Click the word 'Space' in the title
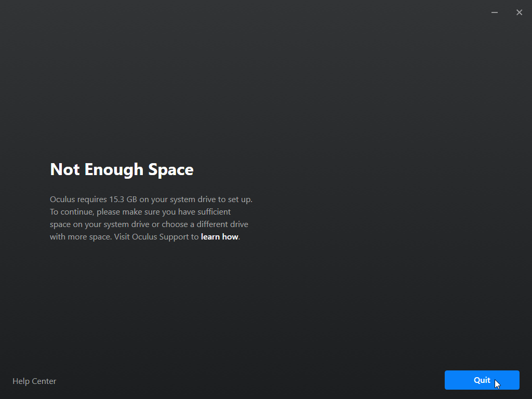Image resolution: width=532 pixels, height=399 pixels. (x=171, y=169)
